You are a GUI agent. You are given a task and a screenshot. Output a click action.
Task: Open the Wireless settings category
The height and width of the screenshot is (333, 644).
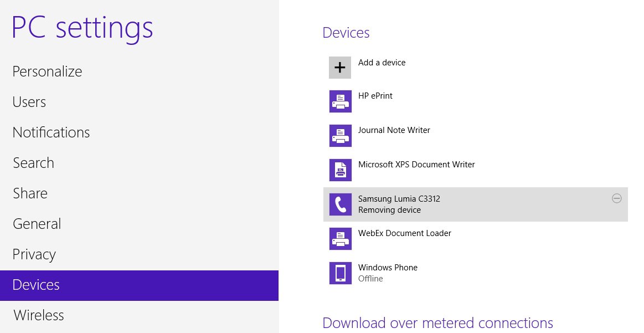(39, 315)
